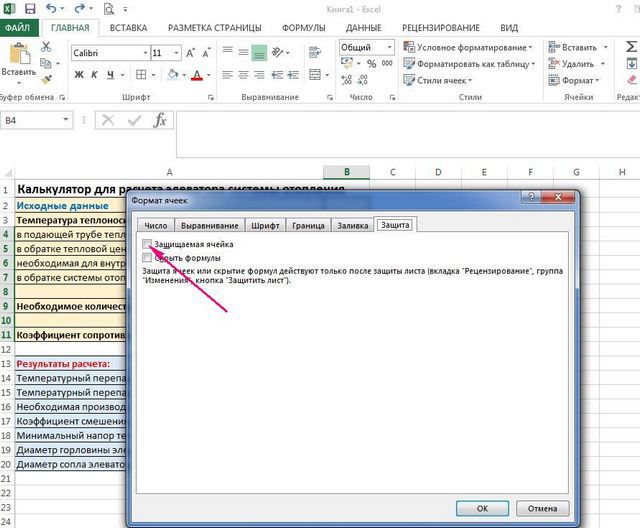640x528 pixels.
Task: Click the B4 name box field
Action: point(36,119)
